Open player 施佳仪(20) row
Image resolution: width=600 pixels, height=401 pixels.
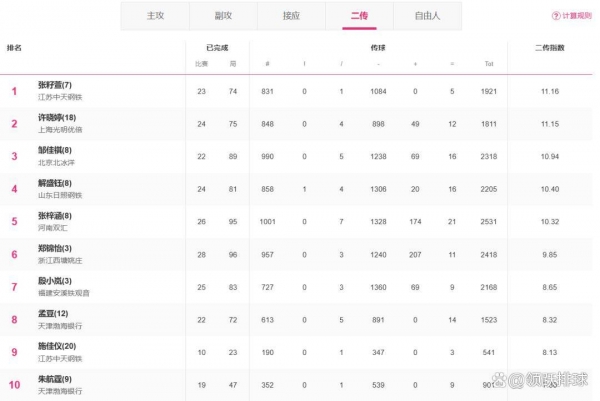coord(57,346)
